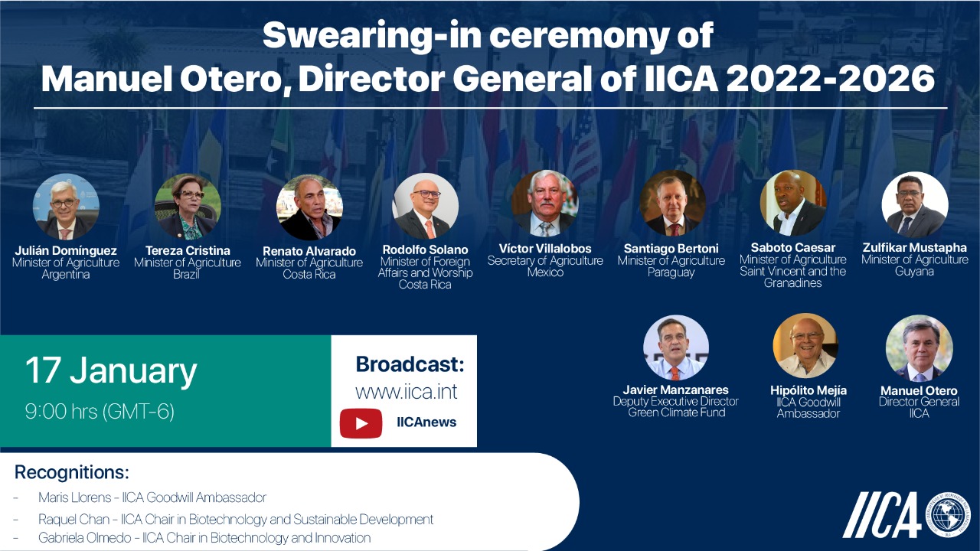Click the photo above Rodolfo Solano label
980x551 pixels.
click(x=425, y=206)
